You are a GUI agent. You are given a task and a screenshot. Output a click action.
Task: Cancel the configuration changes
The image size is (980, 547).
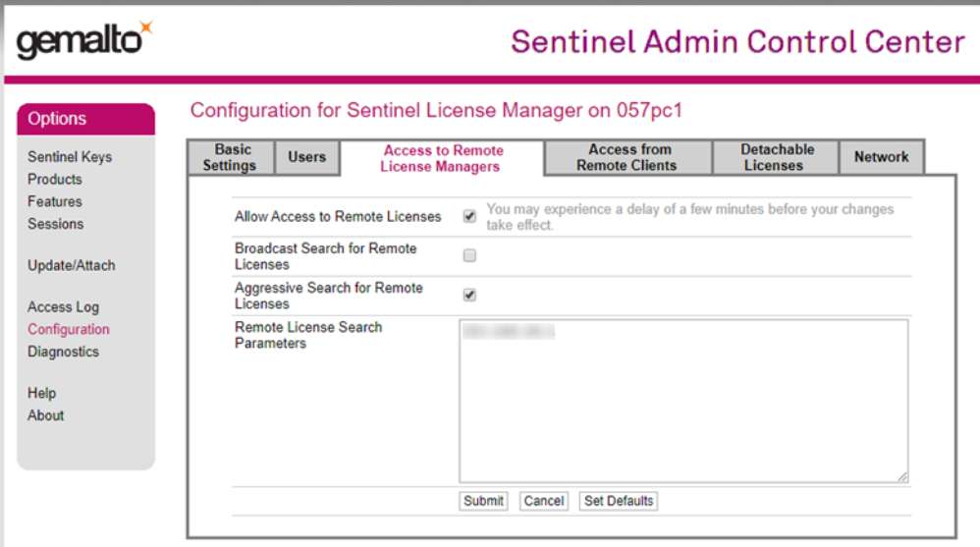544,502
